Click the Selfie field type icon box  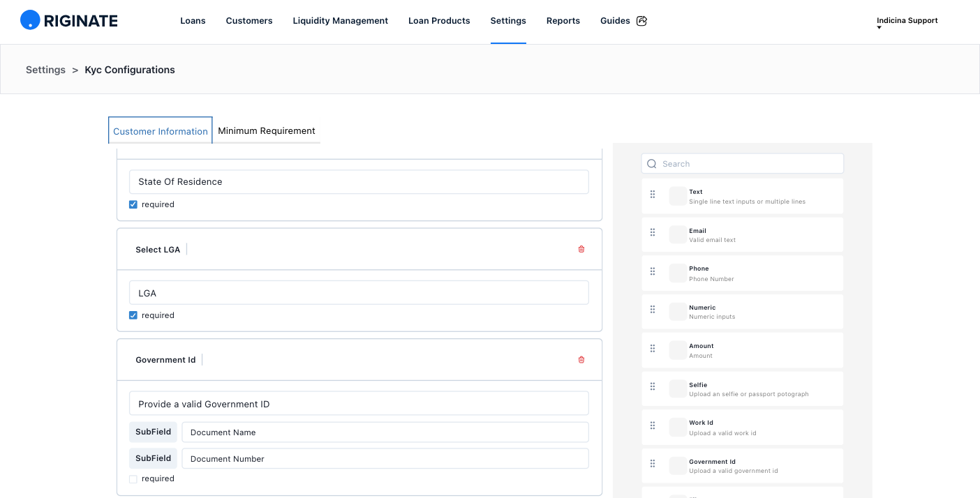(678, 388)
